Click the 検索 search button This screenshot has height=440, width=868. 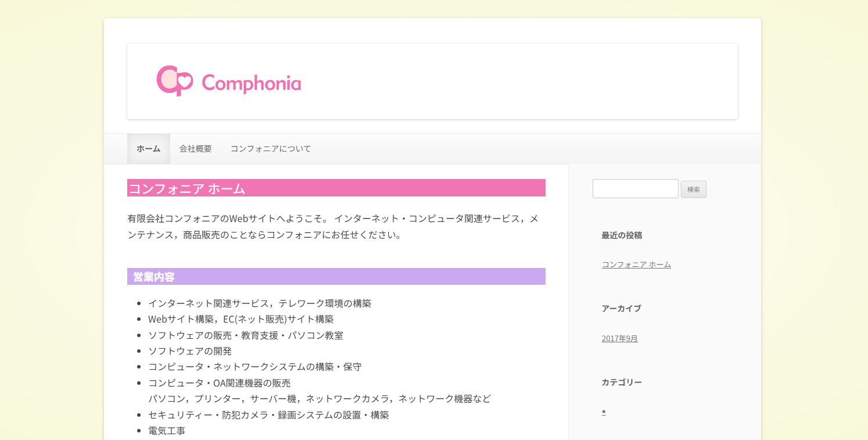coord(694,189)
